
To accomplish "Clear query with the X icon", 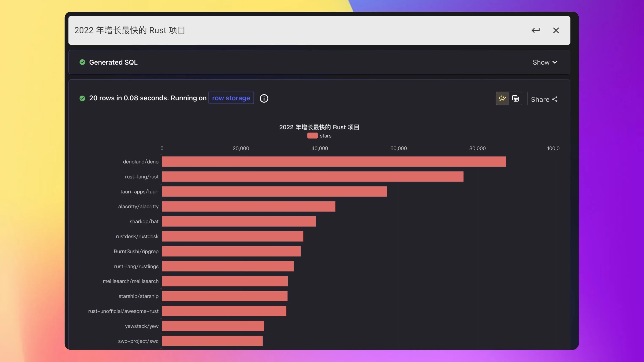I will click(x=556, y=30).
